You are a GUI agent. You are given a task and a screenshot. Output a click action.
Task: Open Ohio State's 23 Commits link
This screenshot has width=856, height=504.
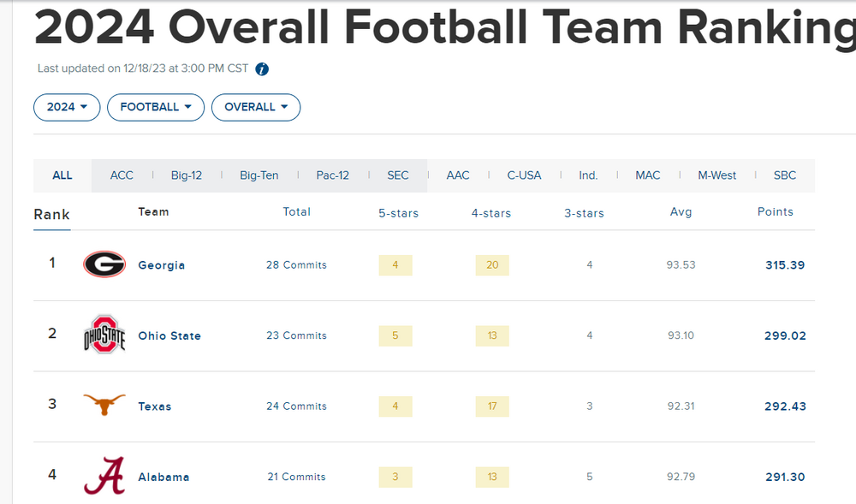pyautogui.click(x=296, y=335)
